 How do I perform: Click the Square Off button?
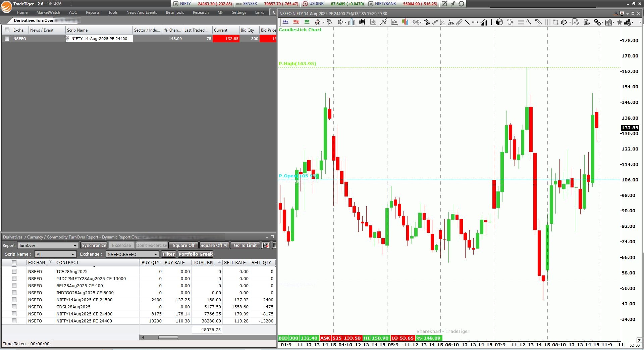(183, 246)
